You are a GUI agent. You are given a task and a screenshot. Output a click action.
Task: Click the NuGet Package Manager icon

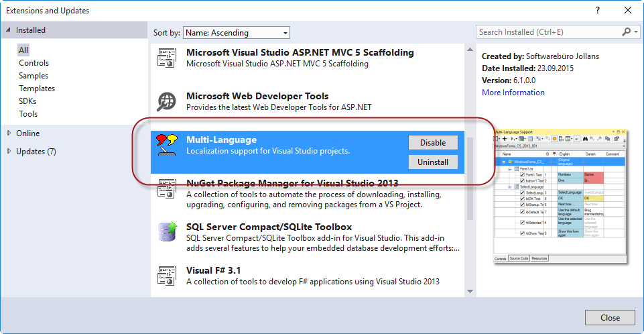point(166,189)
